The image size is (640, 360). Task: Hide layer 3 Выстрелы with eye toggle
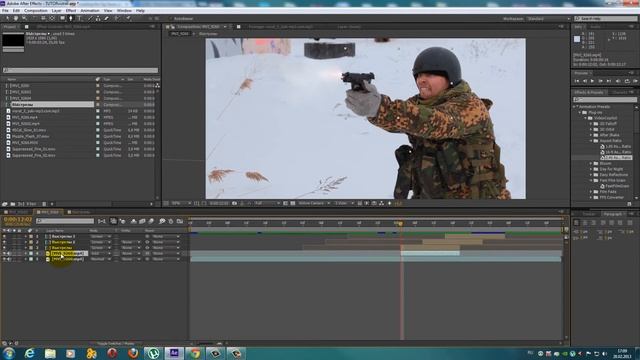pyautogui.click(x=4, y=248)
